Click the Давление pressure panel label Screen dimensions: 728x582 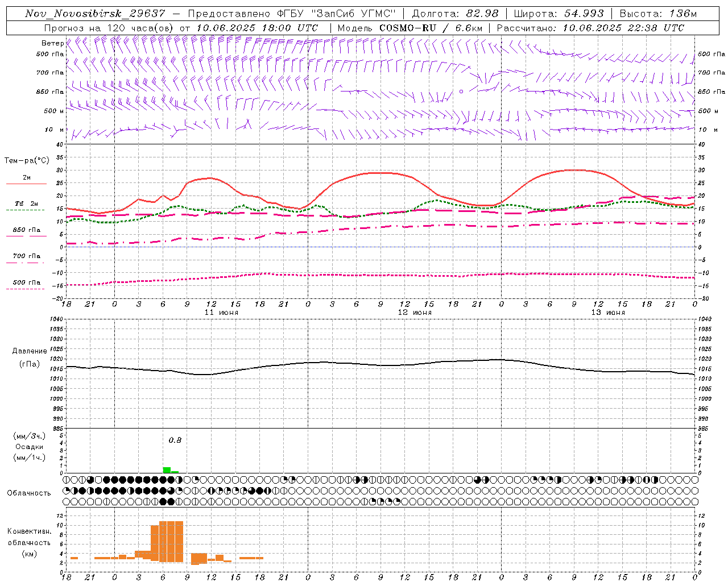tap(30, 351)
